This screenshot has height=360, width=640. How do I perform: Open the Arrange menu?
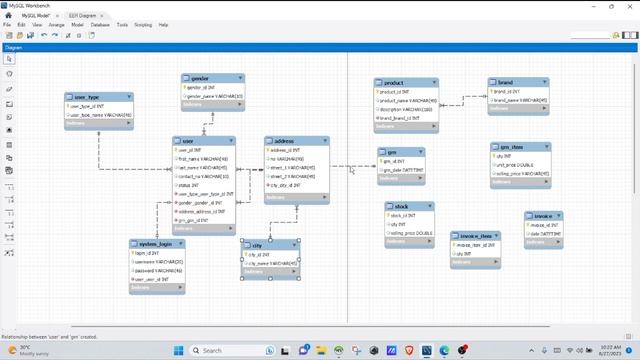[x=56, y=25]
